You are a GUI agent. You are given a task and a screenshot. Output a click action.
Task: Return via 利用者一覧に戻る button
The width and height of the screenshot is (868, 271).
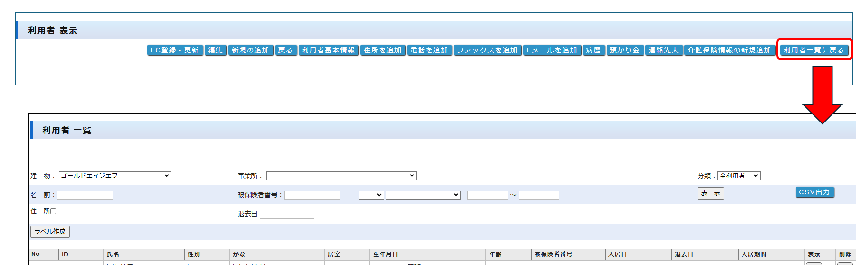[x=814, y=50]
